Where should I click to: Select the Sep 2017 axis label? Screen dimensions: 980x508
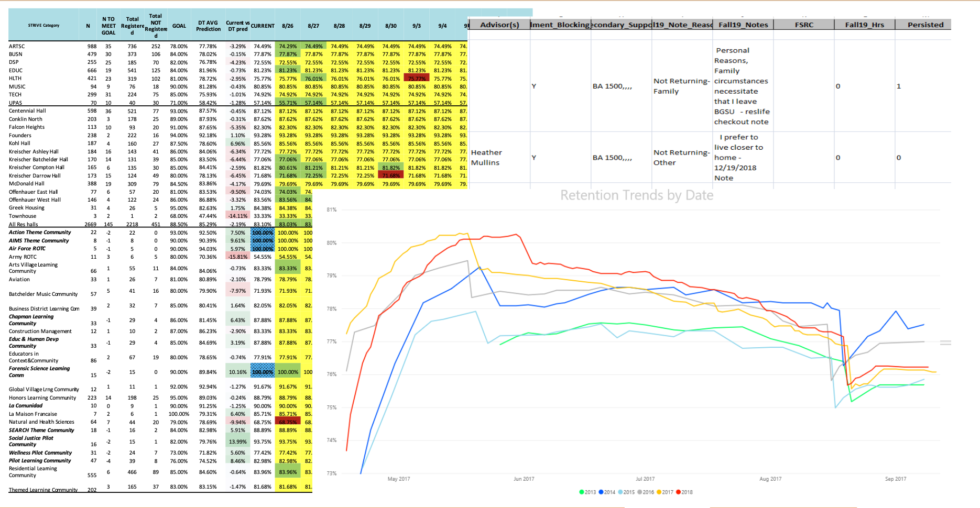point(896,479)
